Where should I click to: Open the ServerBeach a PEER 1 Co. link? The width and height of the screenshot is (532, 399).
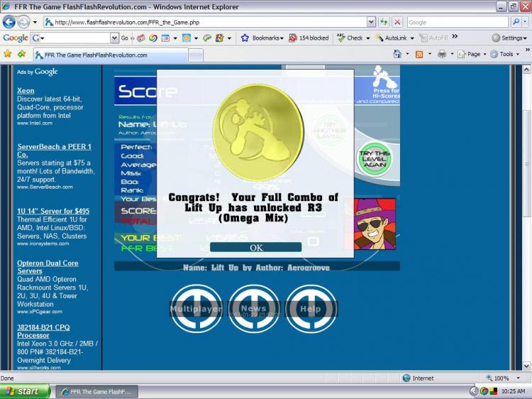55,151
